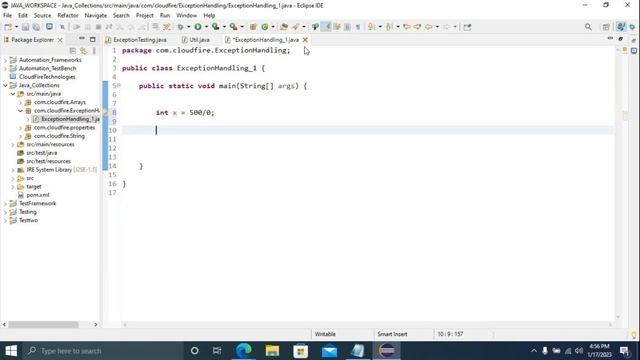Expand the JRE System Library node
640x360 pixels.
(x=13, y=170)
